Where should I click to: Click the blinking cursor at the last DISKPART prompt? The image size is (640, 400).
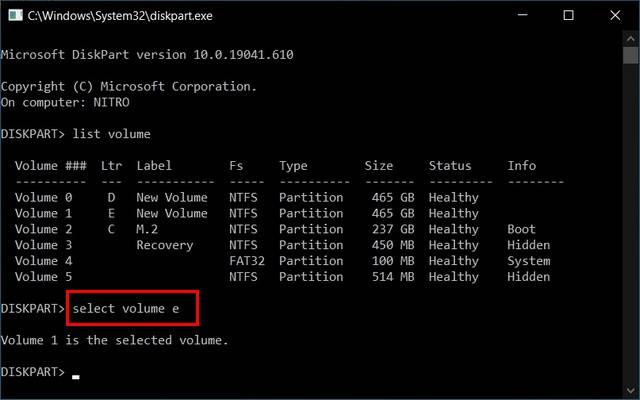(x=76, y=375)
